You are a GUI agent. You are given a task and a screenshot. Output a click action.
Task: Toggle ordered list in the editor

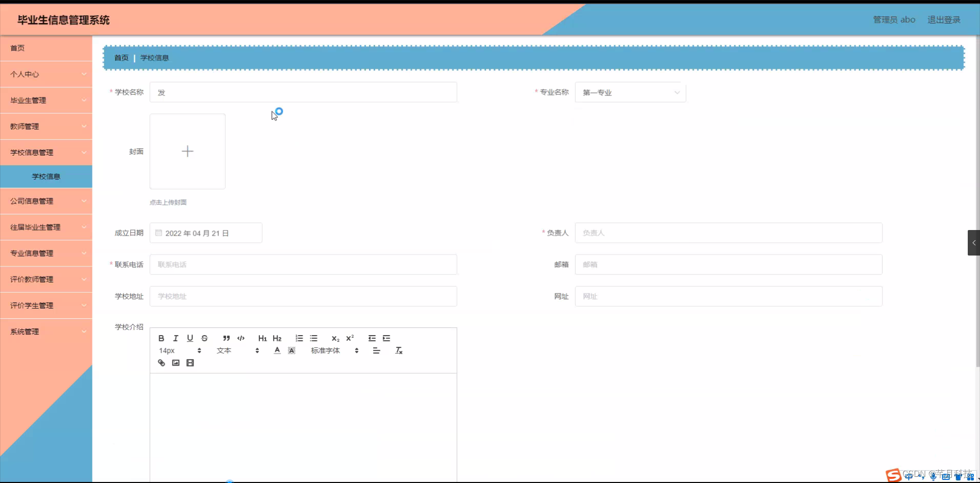pyautogui.click(x=299, y=338)
